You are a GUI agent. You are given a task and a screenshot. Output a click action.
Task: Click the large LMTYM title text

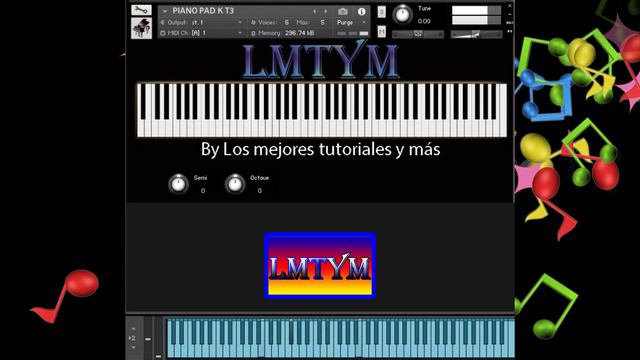pos(320,60)
